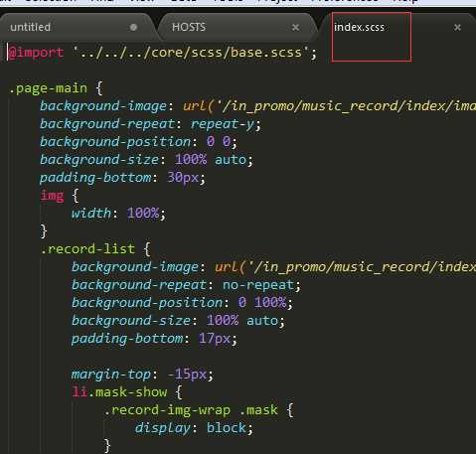
Task: Click background-size line under .record-list
Action: coord(178,321)
